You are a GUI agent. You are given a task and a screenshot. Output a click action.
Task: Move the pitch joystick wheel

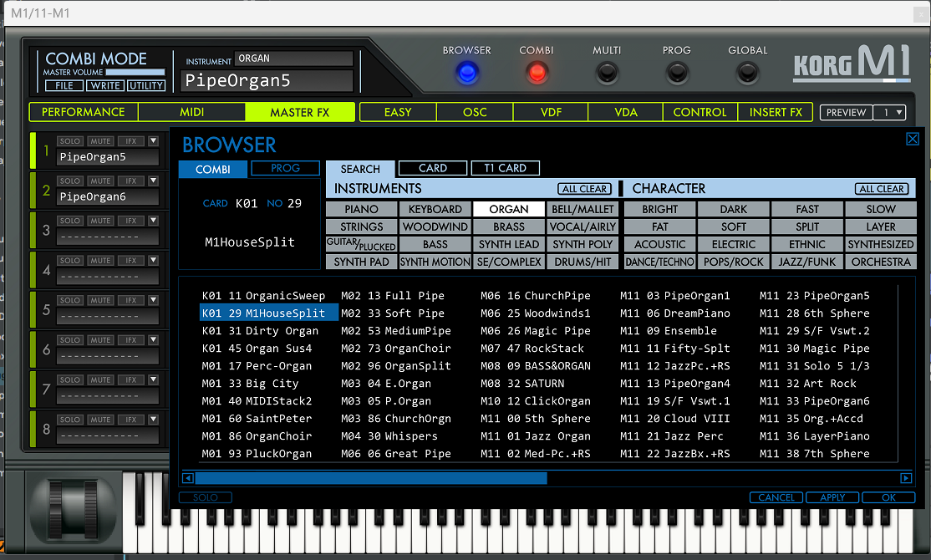(73, 510)
